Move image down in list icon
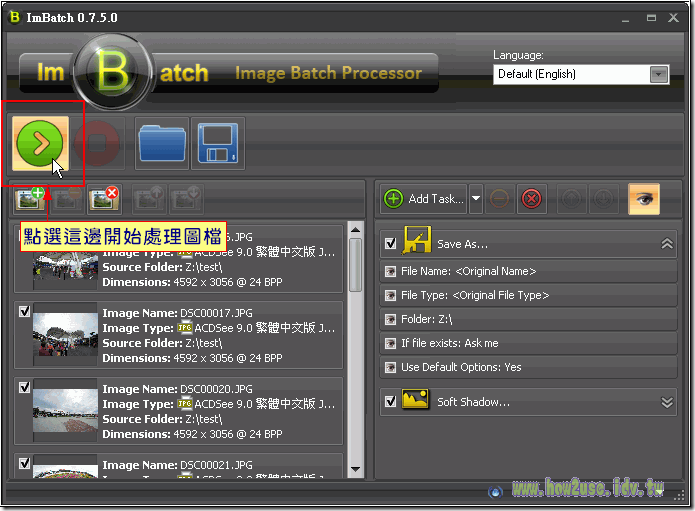 (x=186, y=199)
